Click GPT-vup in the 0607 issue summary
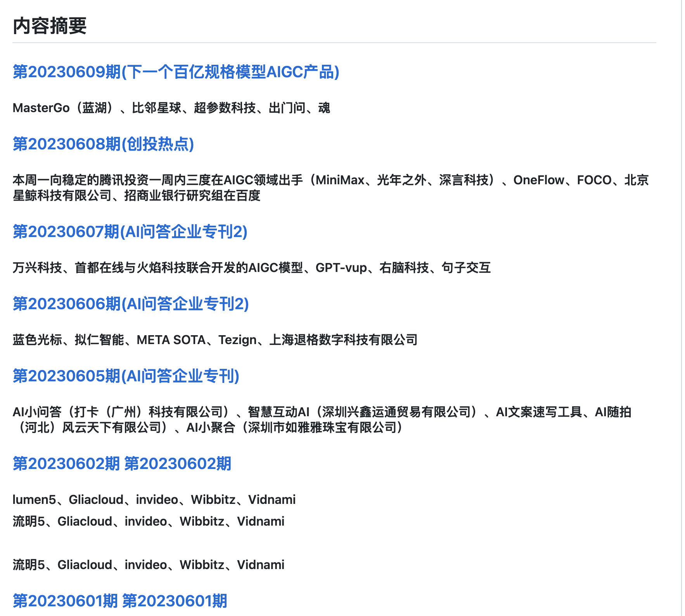This screenshot has height=616, width=685. [x=341, y=268]
